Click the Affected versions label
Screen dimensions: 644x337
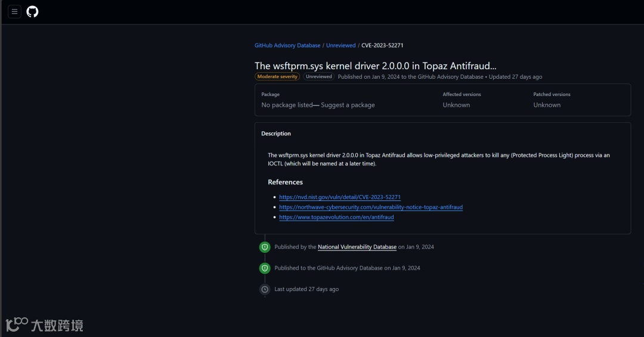point(462,94)
